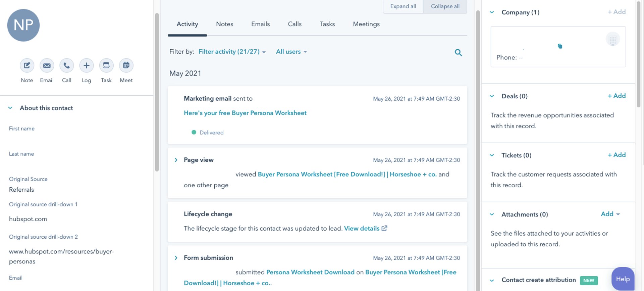Collapse the About this contact section
The width and height of the screenshot is (644, 291).
(x=10, y=108)
